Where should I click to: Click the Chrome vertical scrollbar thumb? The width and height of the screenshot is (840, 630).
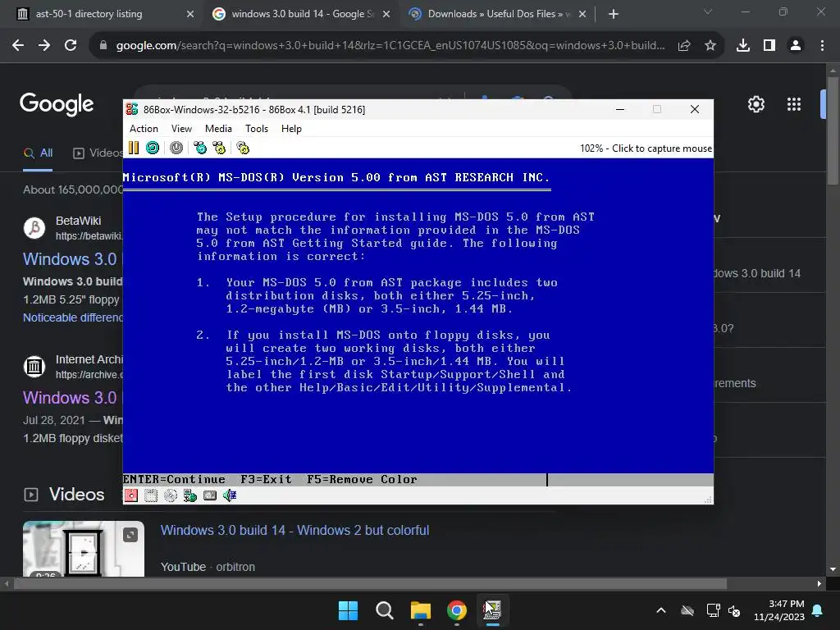pyautogui.click(x=833, y=131)
